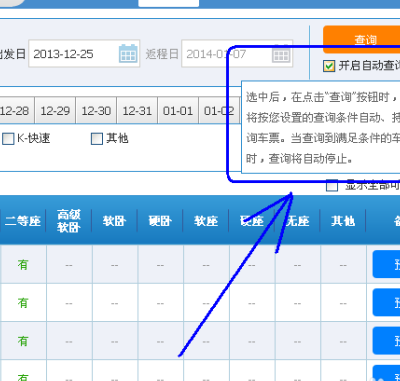Viewport: 400px width, 381px height.
Task: Click the 软座 column header
Action: point(206,221)
